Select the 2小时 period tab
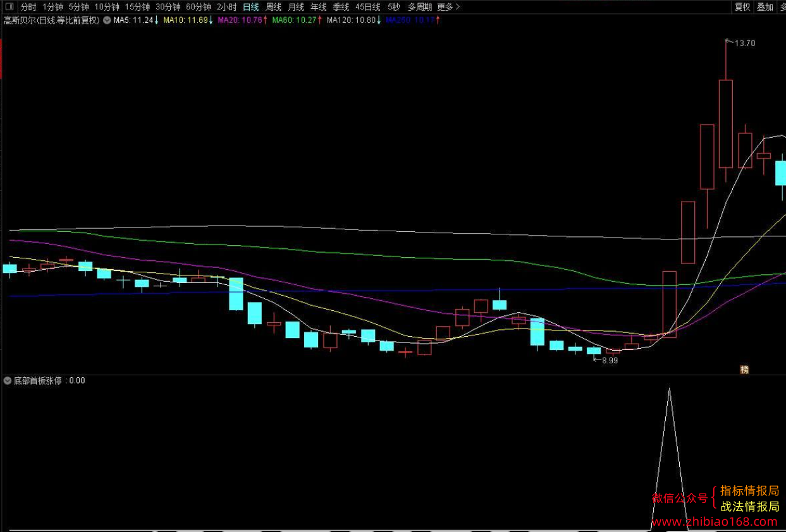This screenshot has height=532, width=786. pyautogui.click(x=226, y=7)
